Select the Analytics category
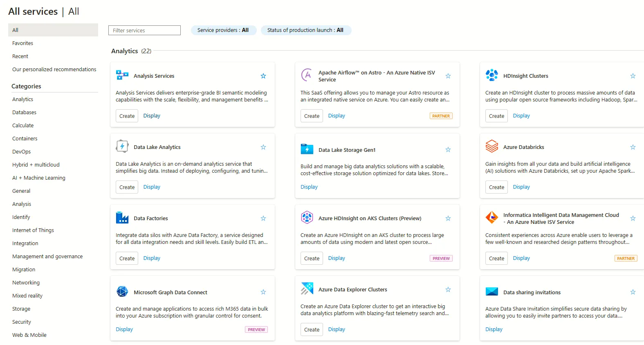 23,99
